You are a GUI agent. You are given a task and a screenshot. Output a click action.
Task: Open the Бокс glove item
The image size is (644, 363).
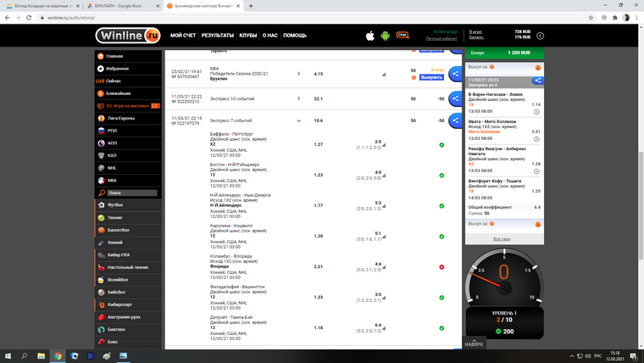pos(128,342)
